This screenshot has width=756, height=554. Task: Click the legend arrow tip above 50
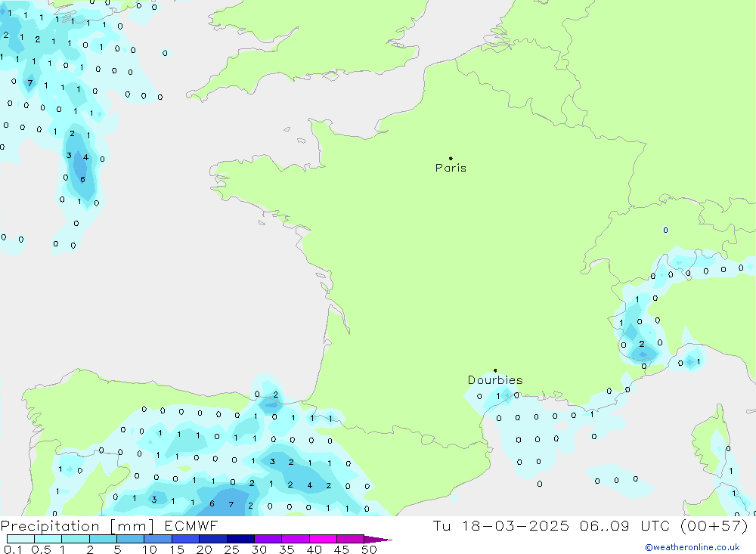click(x=378, y=540)
